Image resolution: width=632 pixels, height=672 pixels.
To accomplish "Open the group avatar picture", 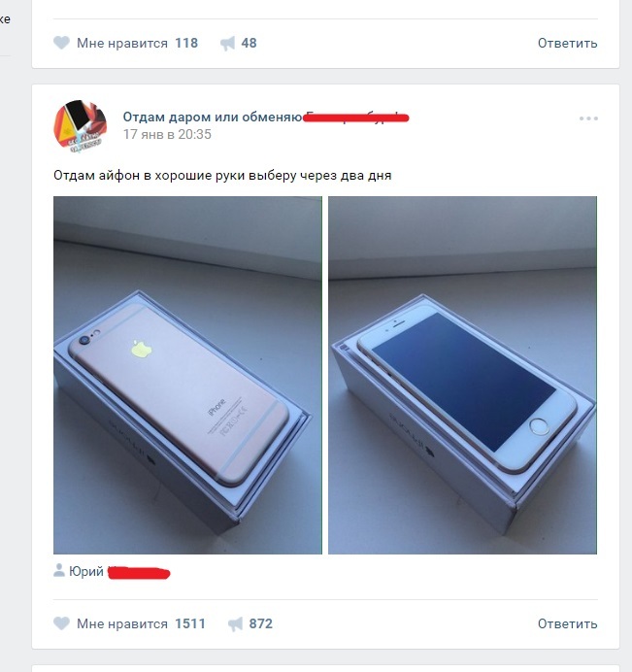I will (81, 125).
